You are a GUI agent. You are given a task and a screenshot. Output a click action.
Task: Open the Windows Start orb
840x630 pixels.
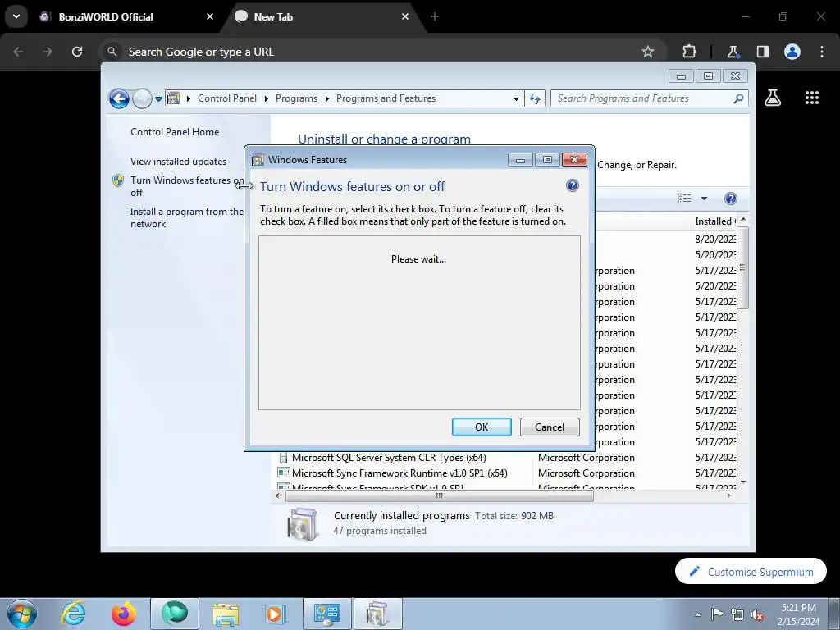(22, 614)
